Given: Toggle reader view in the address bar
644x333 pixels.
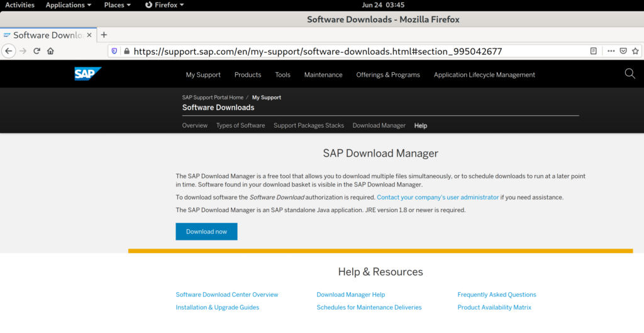Looking at the screenshot, I should pos(594,51).
